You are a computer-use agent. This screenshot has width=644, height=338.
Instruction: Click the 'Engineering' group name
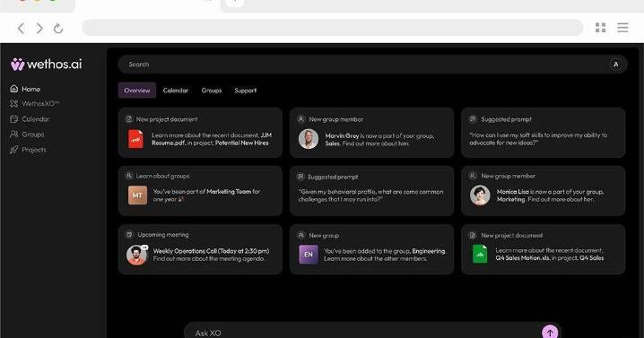(429, 250)
